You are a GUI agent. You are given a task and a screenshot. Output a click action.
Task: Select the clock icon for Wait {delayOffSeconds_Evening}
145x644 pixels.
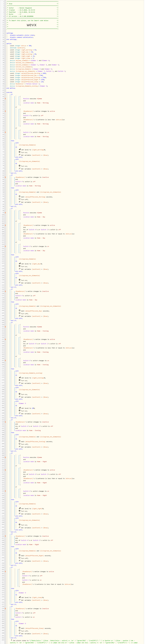(20, 441)
